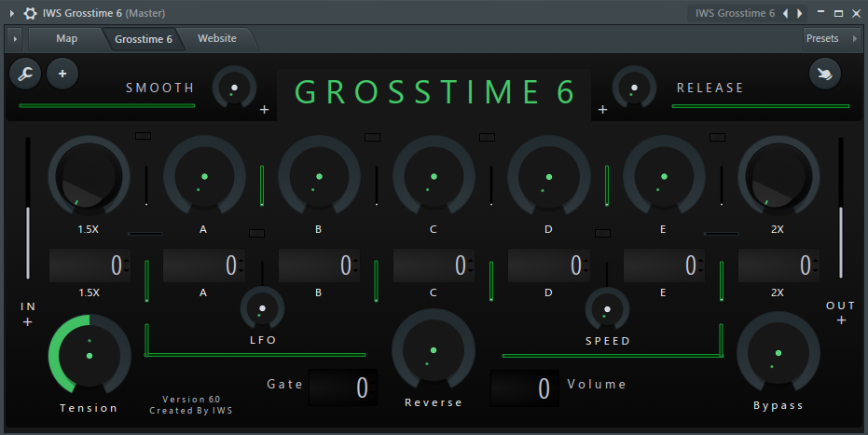
Task: Click the SPEED knob
Action: coord(607,309)
